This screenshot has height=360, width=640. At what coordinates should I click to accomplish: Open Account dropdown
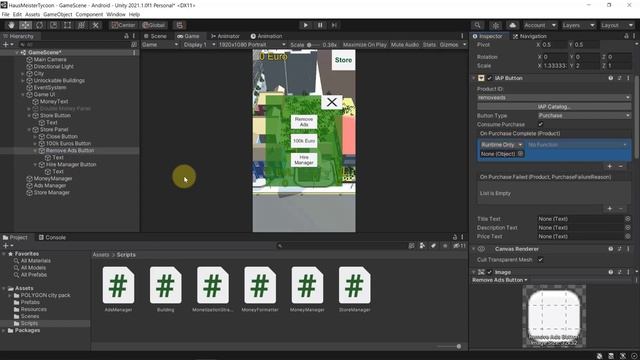point(540,25)
